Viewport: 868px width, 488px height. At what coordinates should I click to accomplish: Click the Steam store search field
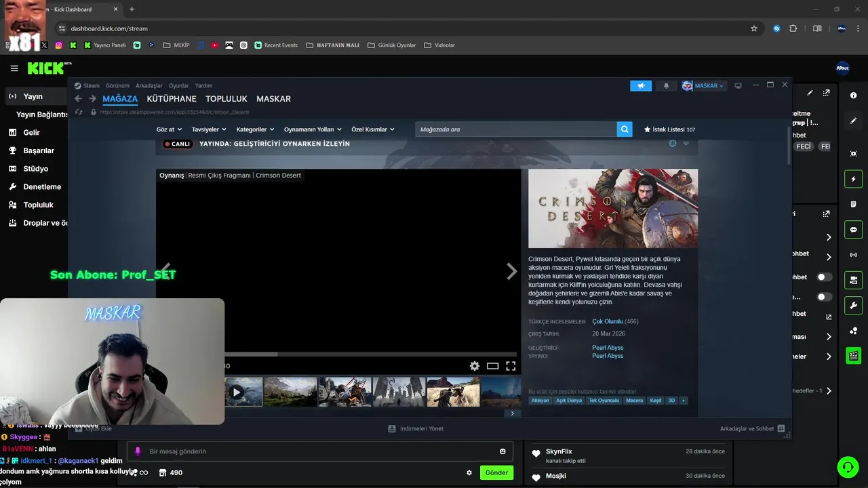[x=516, y=129]
